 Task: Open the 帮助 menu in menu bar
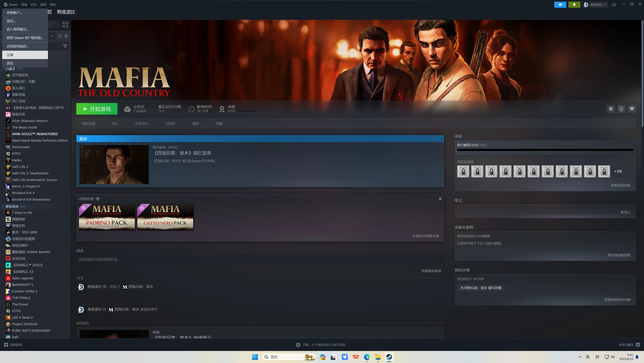point(53,4)
